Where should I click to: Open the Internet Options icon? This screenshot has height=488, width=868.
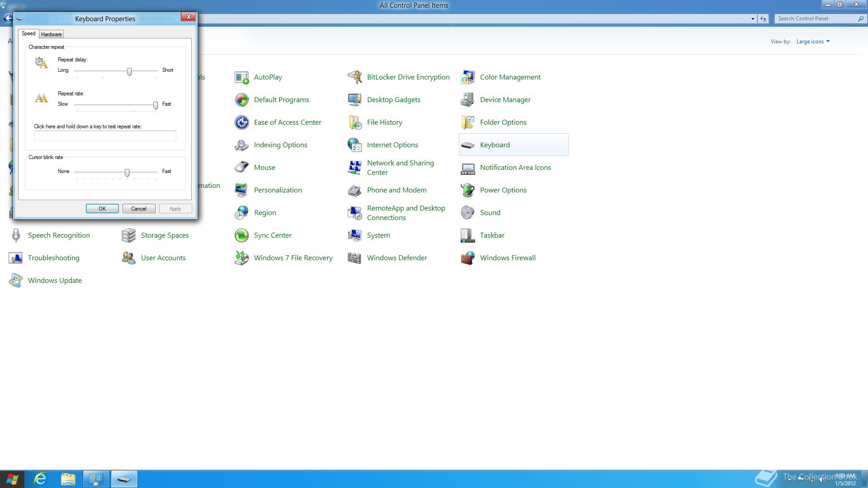(x=355, y=145)
